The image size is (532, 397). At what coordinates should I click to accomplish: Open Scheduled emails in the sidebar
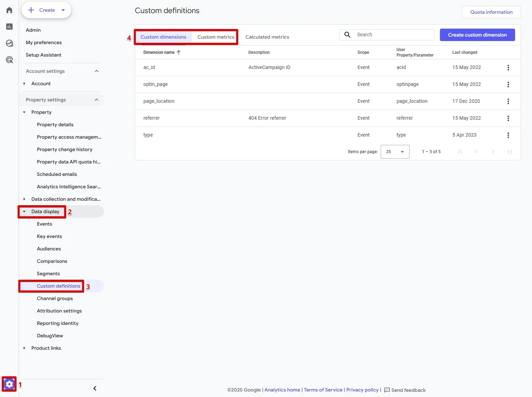(57, 174)
